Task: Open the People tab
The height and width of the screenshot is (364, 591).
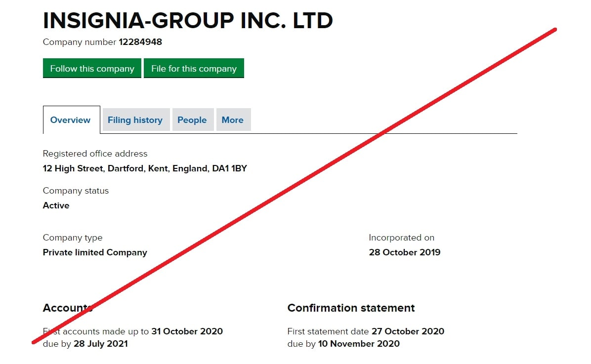Action: coord(192,120)
